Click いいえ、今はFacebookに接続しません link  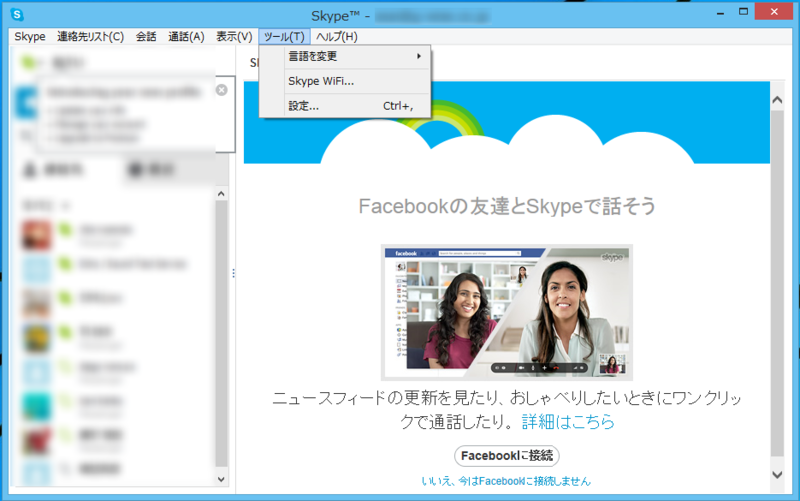506,481
